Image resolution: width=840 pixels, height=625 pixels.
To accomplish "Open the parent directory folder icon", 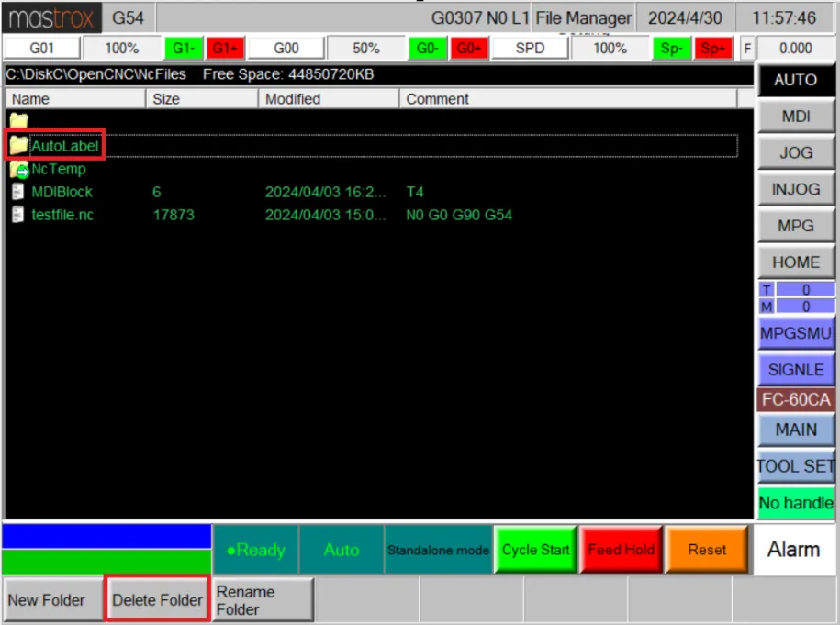I will click(18, 121).
